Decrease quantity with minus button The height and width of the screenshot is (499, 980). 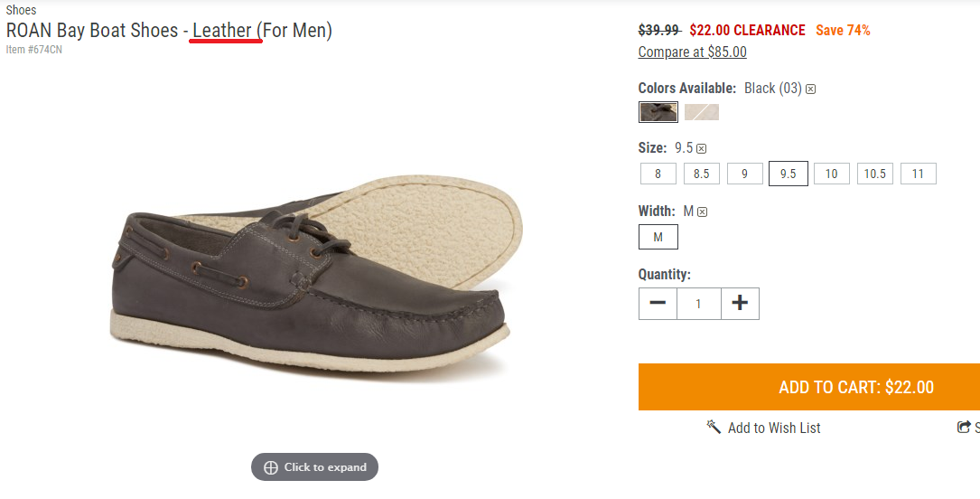pos(658,303)
